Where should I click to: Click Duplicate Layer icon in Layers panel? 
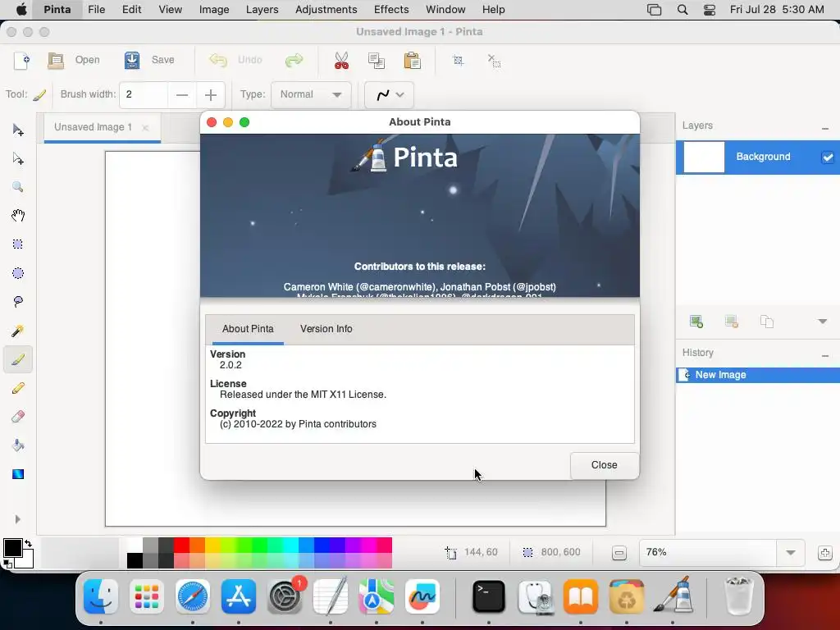pyautogui.click(x=767, y=322)
